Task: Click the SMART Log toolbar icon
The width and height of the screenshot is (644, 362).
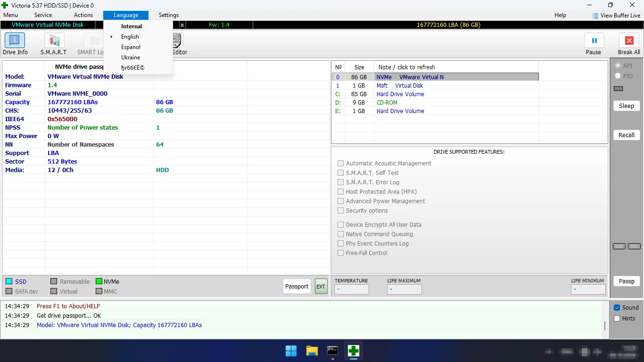Action: pos(94,41)
